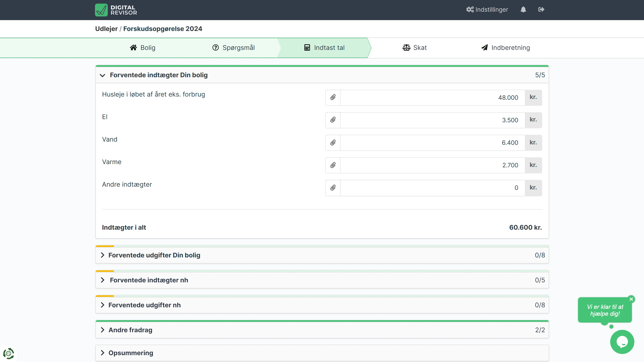Expand the Andre fradrag section
The image size is (644, 362).
point(130,330)
